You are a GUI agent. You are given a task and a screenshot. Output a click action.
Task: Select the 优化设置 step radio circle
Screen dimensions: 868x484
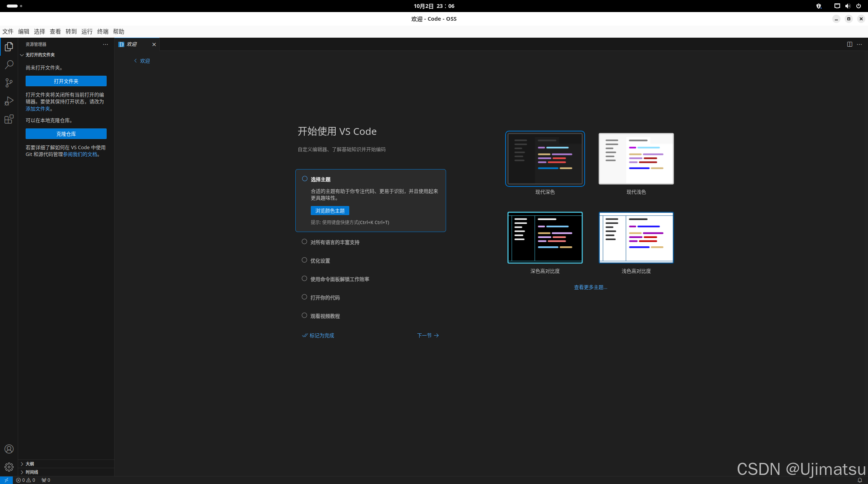pyautogui.click(x=304, y=260)
